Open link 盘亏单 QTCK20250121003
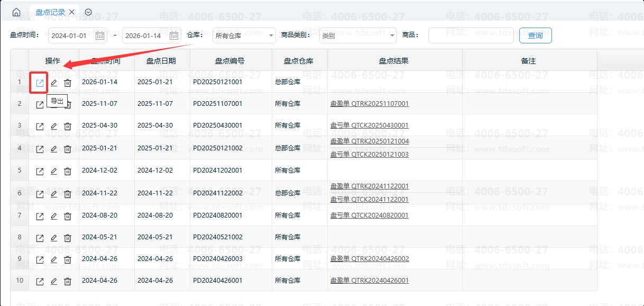Screen dimensions: 644x306 (x=369, y=155)
